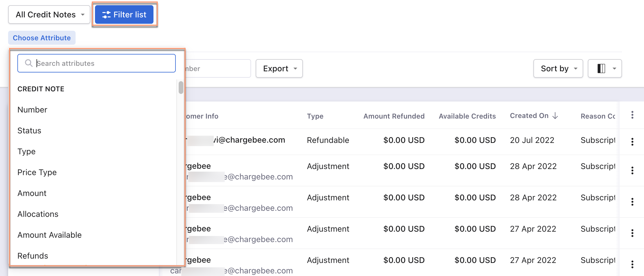Focus the Search attributes field
Screen dimensions: 644x276
tap(101, 63)
